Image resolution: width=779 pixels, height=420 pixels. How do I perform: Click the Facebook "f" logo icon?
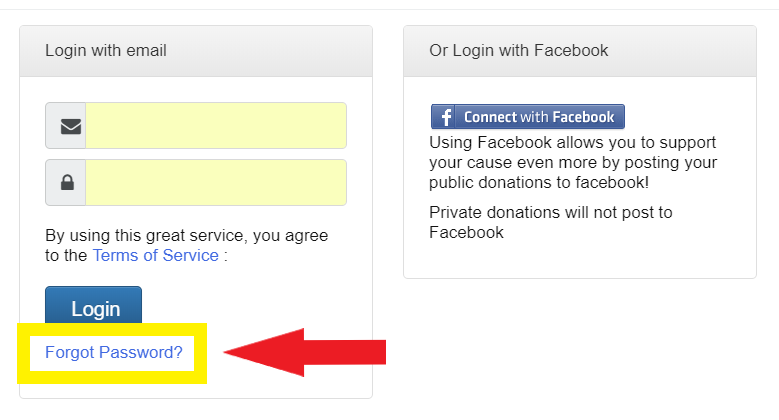444,117
